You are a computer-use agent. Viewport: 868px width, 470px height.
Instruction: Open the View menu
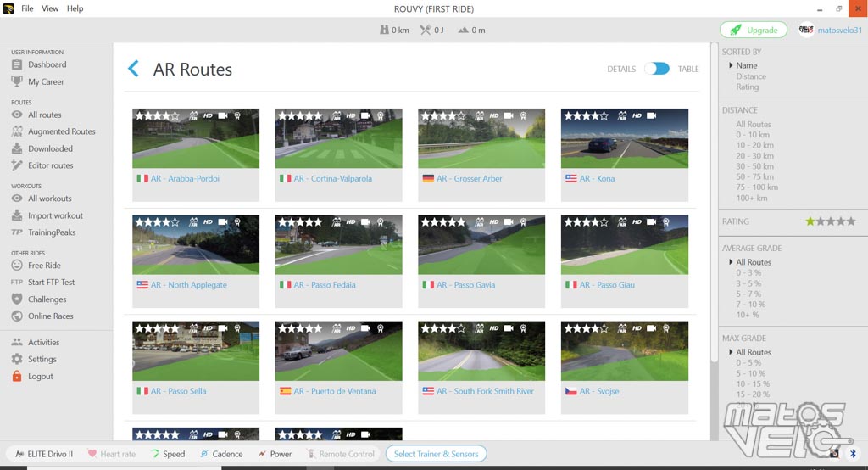coord(50,8)
